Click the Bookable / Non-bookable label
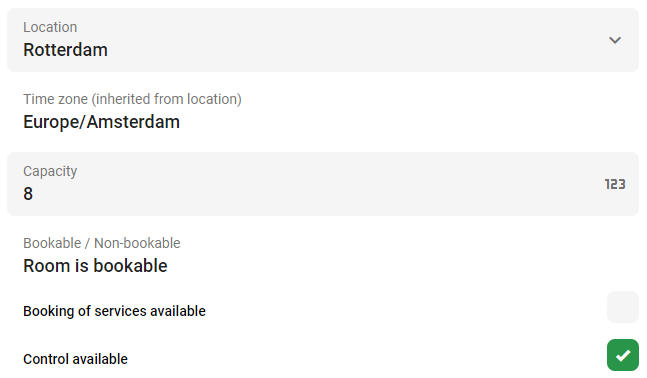647x378 pixels. click(x=102, y=243)
